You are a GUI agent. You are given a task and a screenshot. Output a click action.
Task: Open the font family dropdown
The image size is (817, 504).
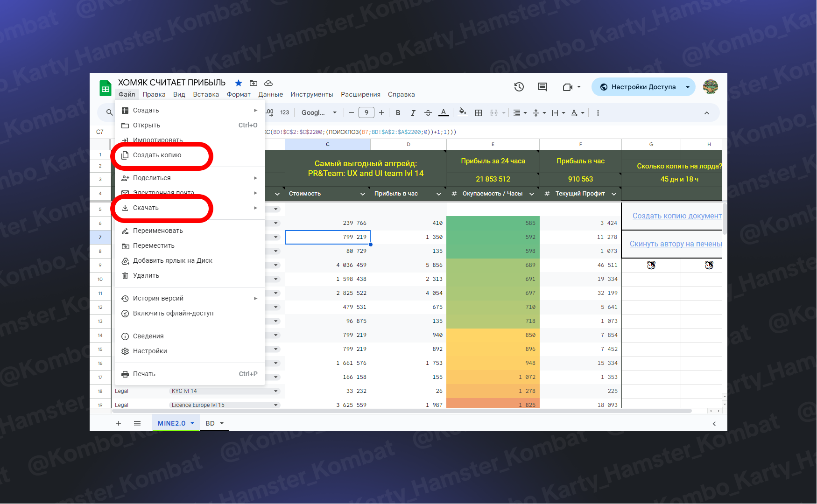(x=319, y=112)
